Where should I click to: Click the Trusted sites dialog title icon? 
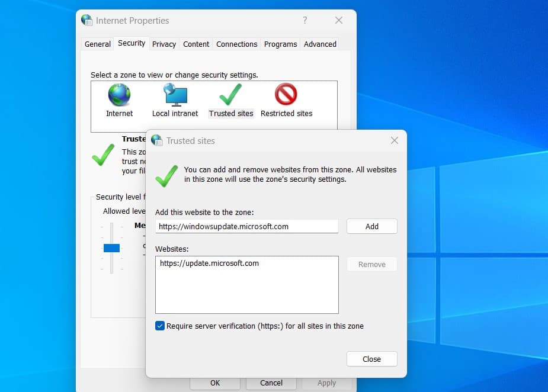157,140
